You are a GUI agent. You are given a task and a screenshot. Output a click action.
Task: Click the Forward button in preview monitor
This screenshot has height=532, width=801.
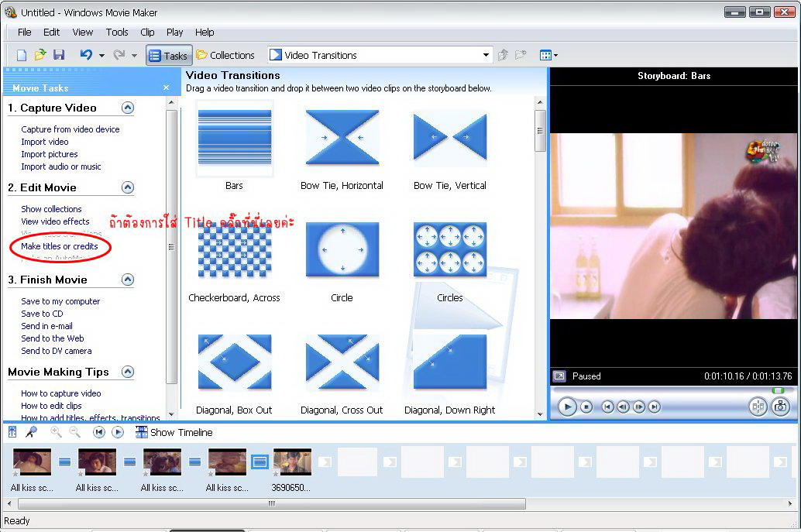click(655, 407)
